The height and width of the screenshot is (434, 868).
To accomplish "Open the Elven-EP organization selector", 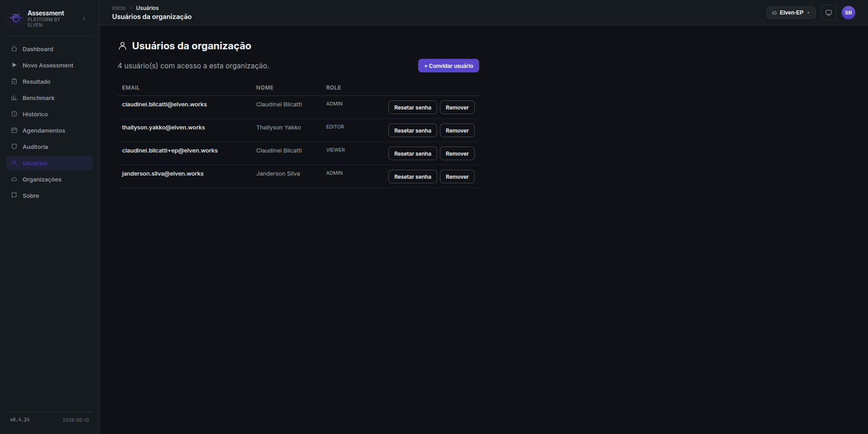I will [x=791, y=13].
